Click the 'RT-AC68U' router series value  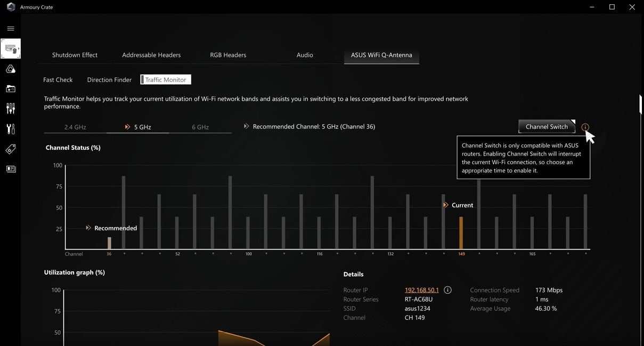coord(419,299)
